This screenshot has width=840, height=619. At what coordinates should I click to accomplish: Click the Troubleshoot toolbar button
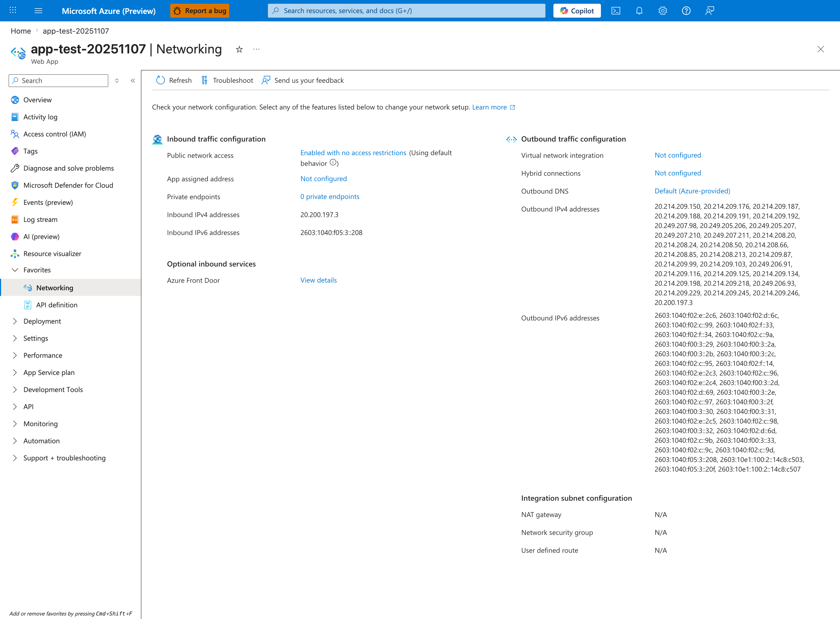(227, 80)
